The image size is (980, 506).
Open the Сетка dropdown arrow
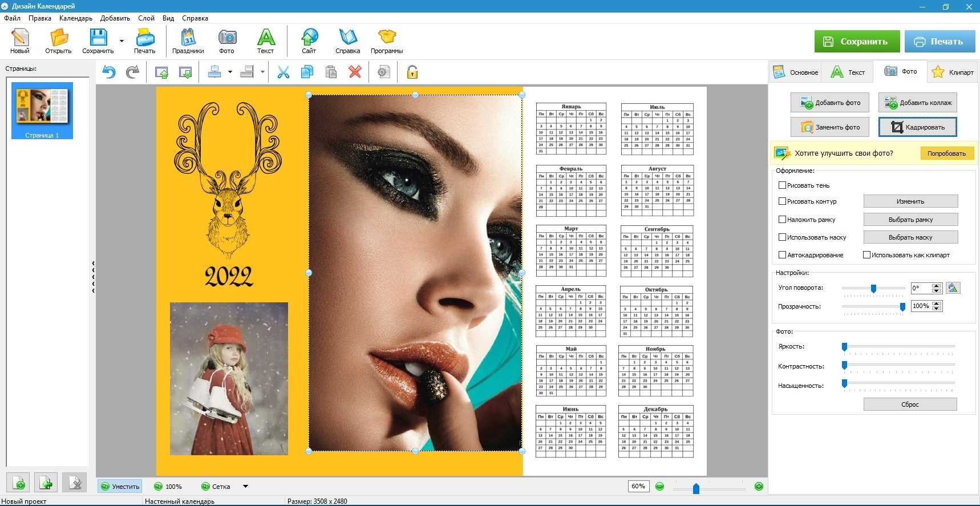[246, 487]
